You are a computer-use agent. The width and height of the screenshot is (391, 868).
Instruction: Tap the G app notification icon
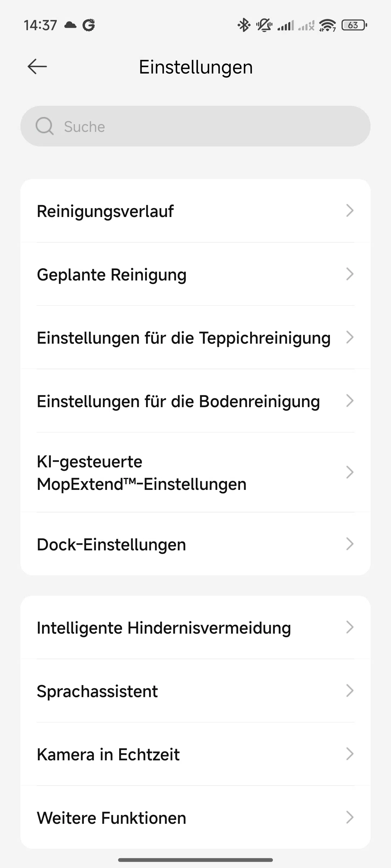[89, 25]
